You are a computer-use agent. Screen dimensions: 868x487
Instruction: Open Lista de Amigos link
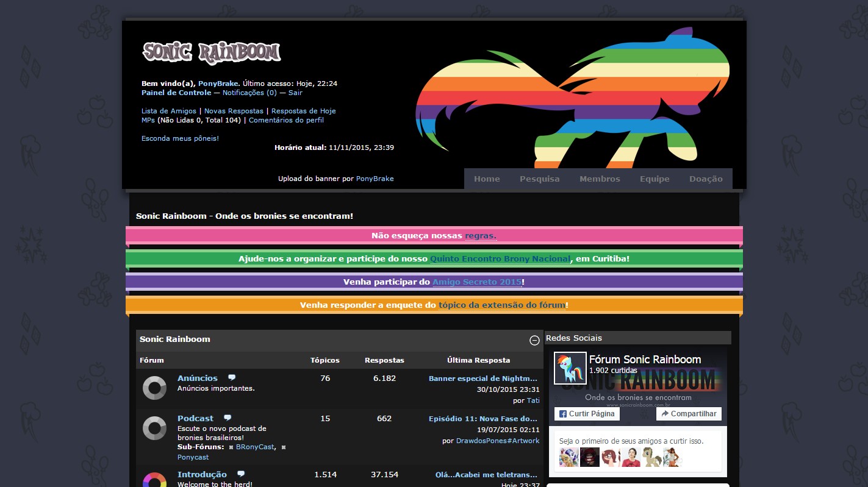click(x=169, y=111)
